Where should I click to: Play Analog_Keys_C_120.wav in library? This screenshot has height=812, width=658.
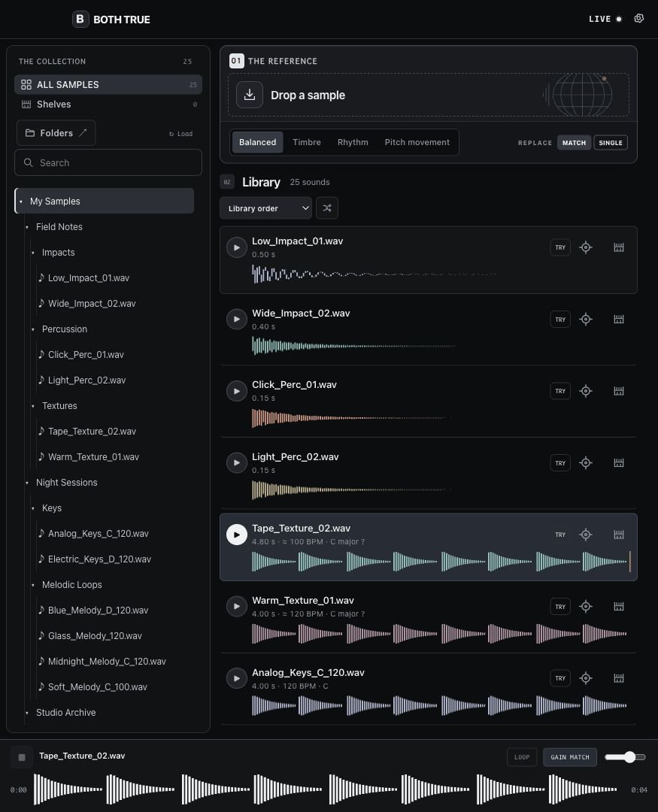(x=237, y=678)
